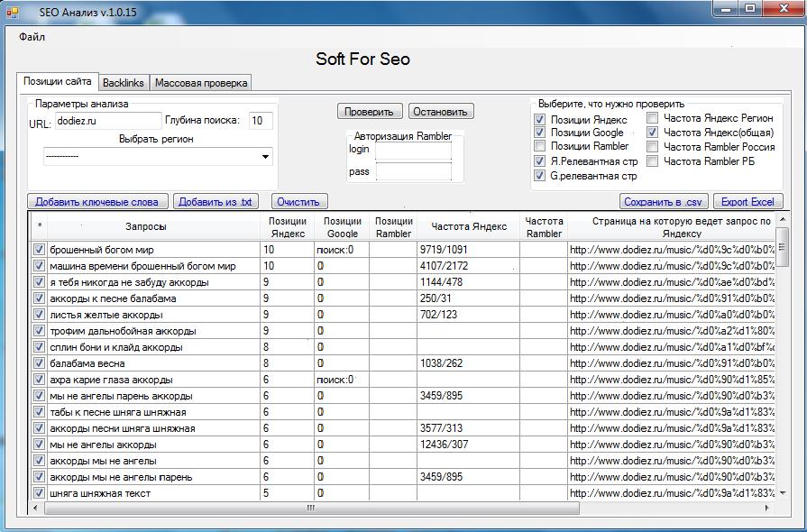
Task: Uncheck row 'аккорды к песне балабама'
Action: 39,298
